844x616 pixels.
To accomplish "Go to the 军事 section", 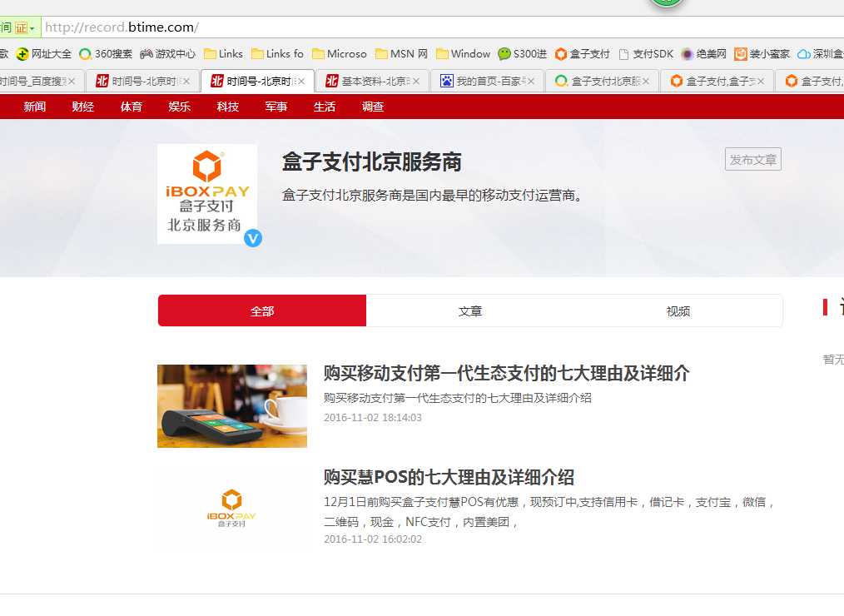I will (276, 107).
